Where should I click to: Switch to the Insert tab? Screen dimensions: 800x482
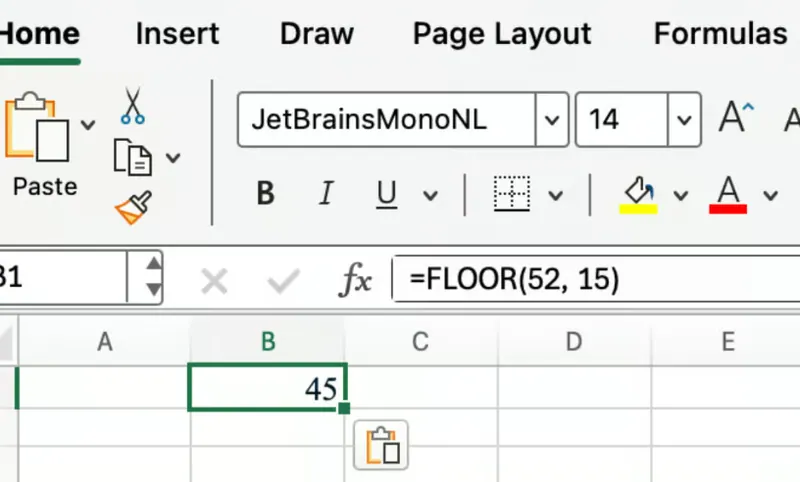click(177, 34)
